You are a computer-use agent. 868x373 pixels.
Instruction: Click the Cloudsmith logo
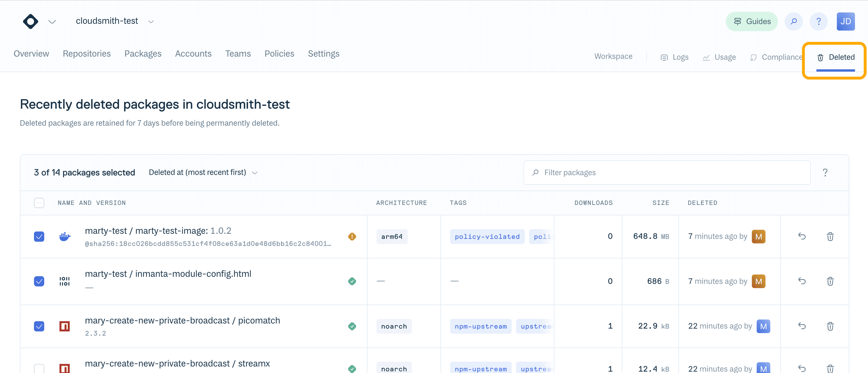click(x=30, y=21)
